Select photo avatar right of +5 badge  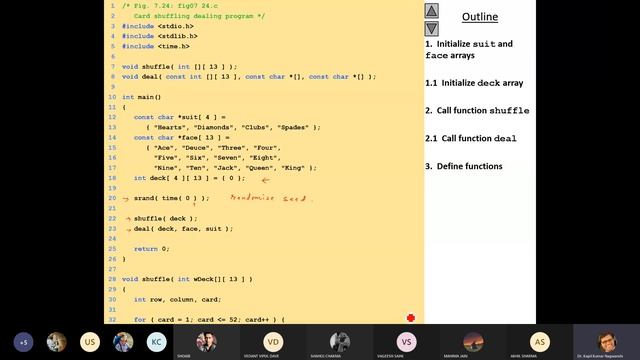[56, 342]
